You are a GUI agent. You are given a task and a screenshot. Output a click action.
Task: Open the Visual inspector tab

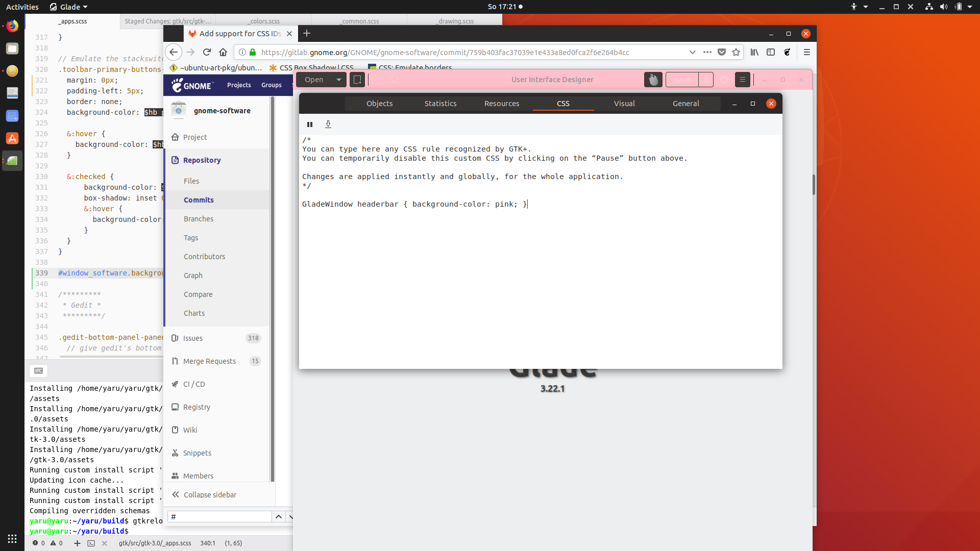point(624,104)
